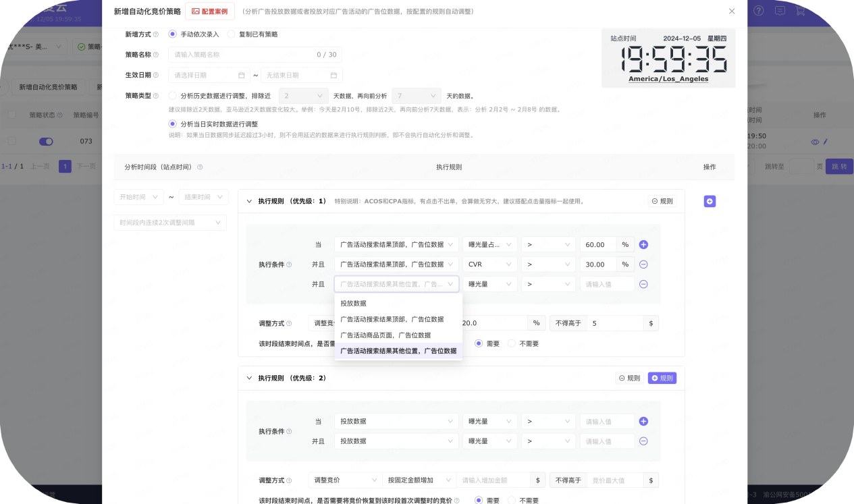Open the shopping cart icon in the top bar
This screenshot has height=504, width=854.
802,11
